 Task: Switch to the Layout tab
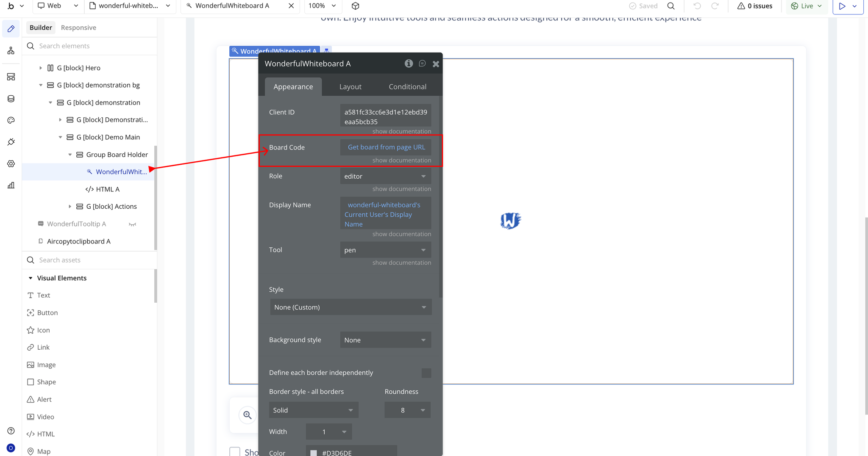point(350,87)
